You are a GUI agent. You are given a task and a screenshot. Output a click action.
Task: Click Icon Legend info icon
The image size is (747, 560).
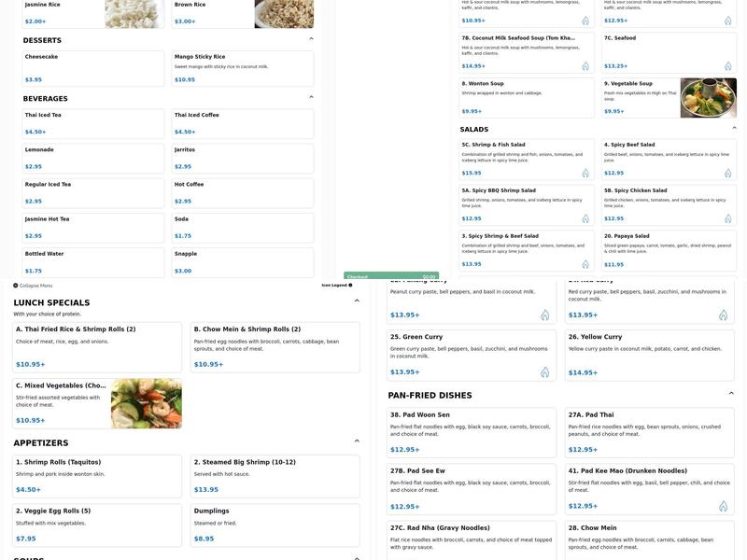coord(350,285)
